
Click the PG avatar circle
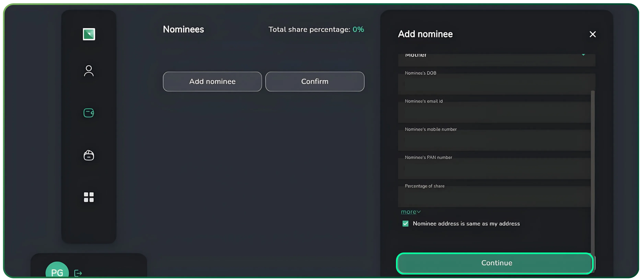(57, 272)
